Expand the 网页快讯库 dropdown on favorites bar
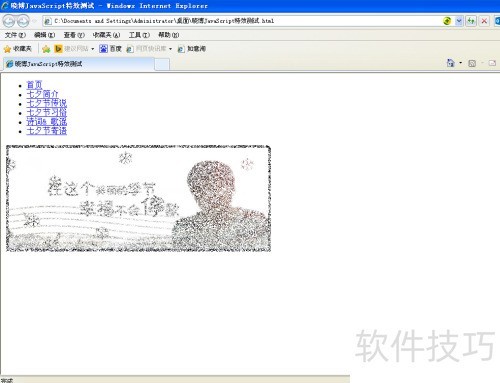 click(170, 49)
